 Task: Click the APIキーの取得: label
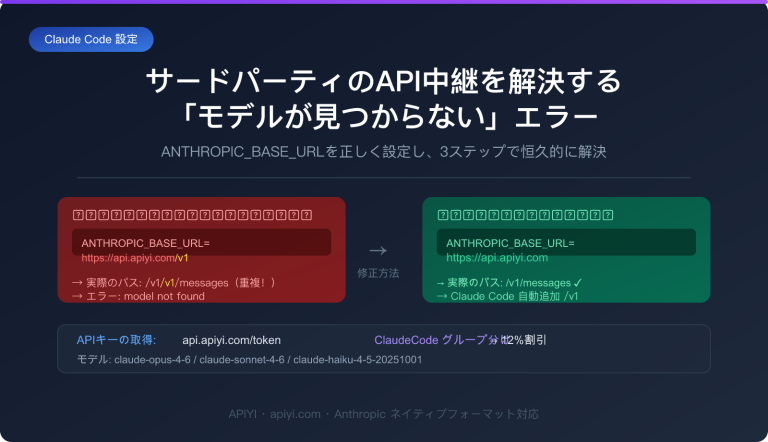click(x=116, y=340)
